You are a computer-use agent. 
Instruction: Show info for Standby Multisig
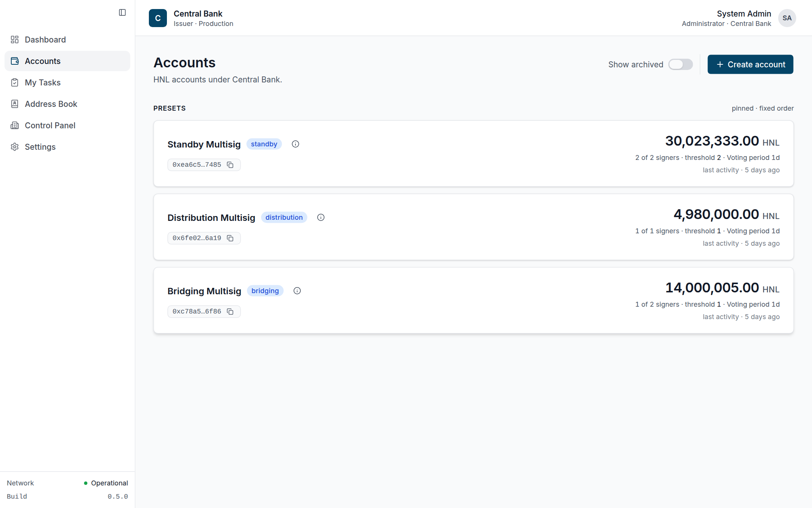pos(295,144)
